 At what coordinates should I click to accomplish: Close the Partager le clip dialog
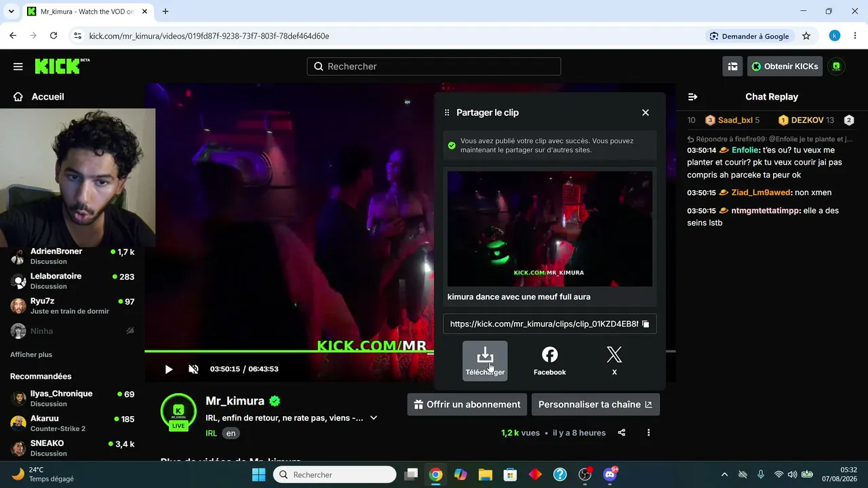[646, 113]
